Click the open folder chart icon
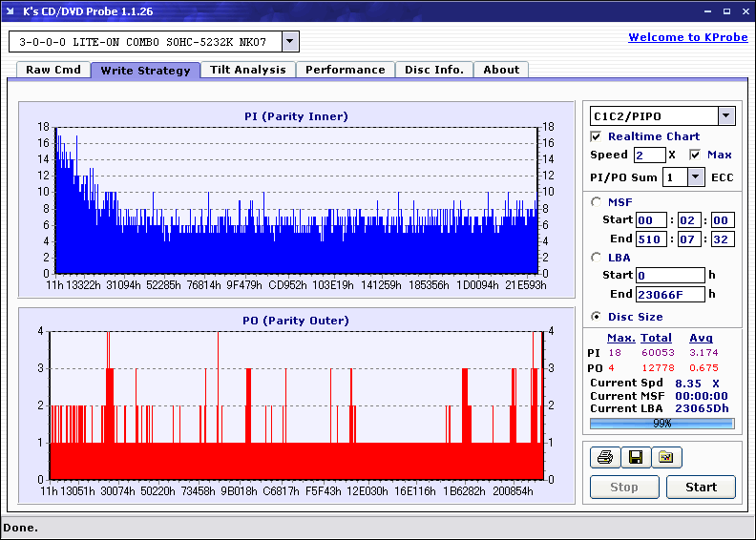 click(666, 458)
